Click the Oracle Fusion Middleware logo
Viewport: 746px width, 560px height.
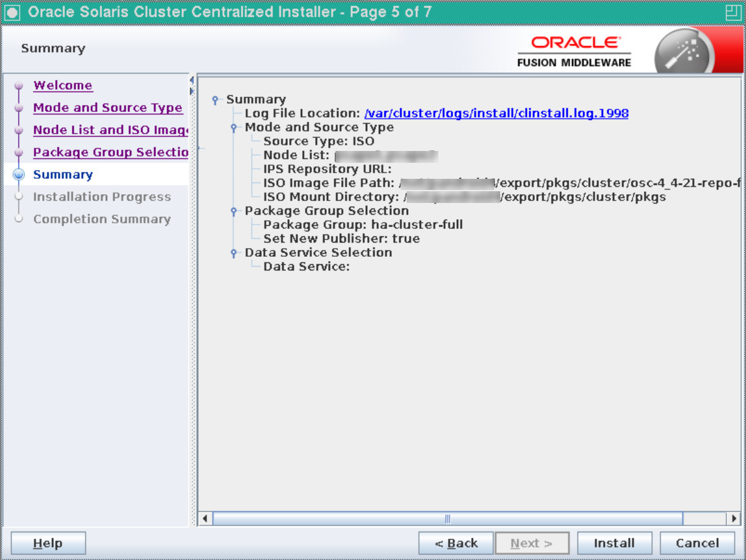tap(574, 51)
